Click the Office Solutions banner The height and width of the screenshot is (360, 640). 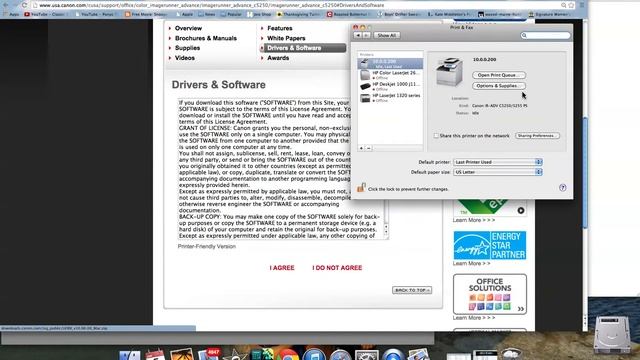[x=490, y=294]
